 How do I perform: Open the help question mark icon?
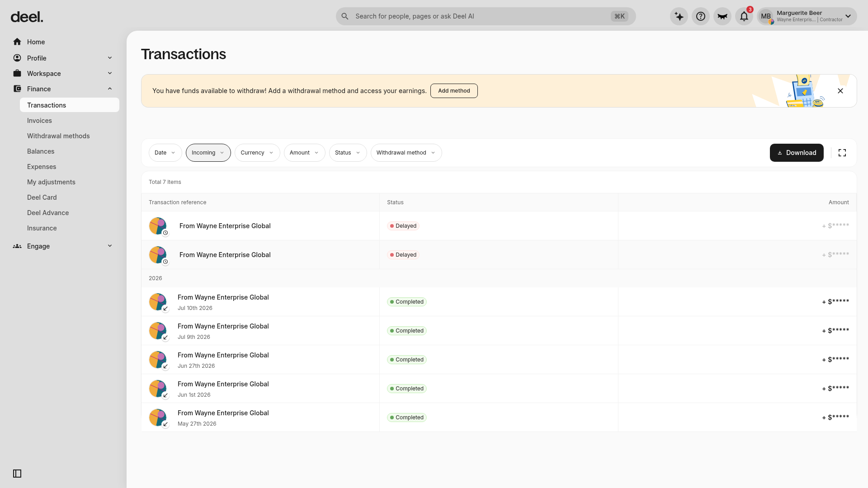click(x=700, y=16)
